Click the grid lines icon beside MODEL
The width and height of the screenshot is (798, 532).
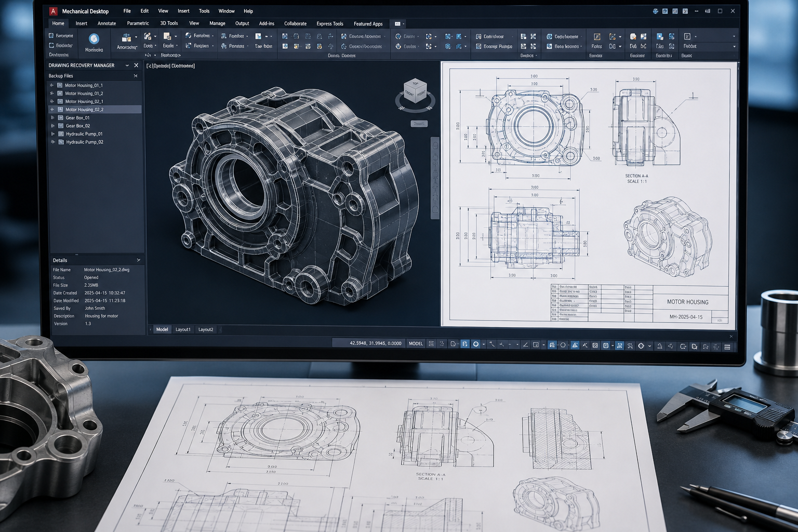click(431, 344)
